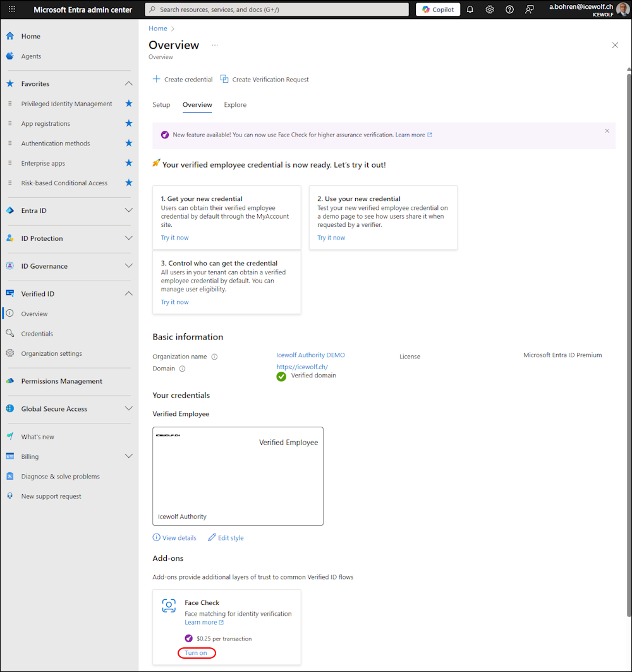Click Try it now under Get your new credential
Image resolution: width=632 pixels, height=672 pixels.
(x=174, y=238)
